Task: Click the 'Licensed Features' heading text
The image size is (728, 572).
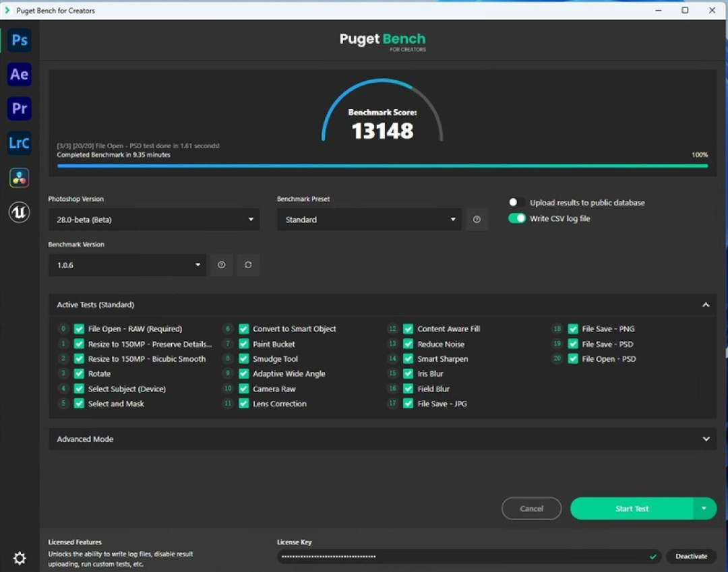Action: point(75,542)
